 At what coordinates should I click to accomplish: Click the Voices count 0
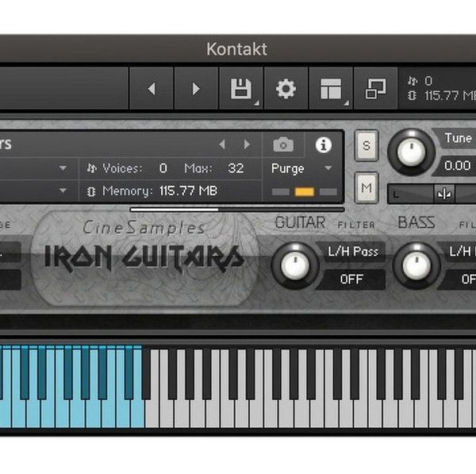coord(163,168)
